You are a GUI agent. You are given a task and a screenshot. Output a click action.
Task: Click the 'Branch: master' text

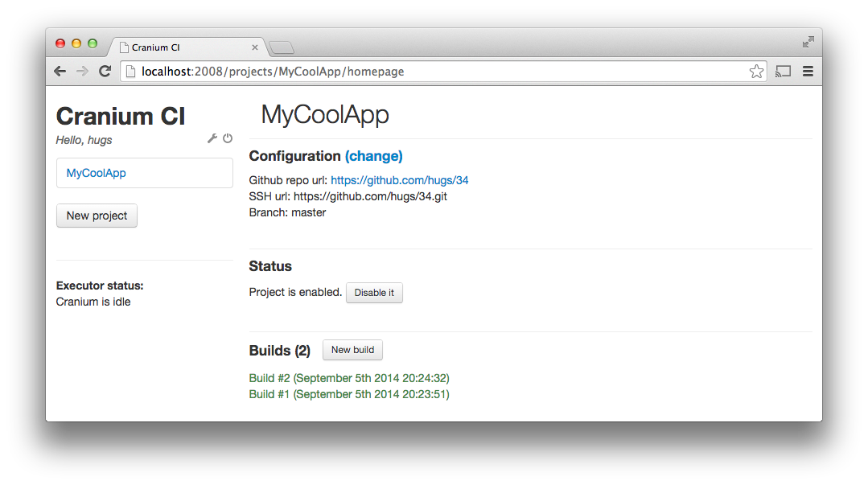[x=287, y=212]
